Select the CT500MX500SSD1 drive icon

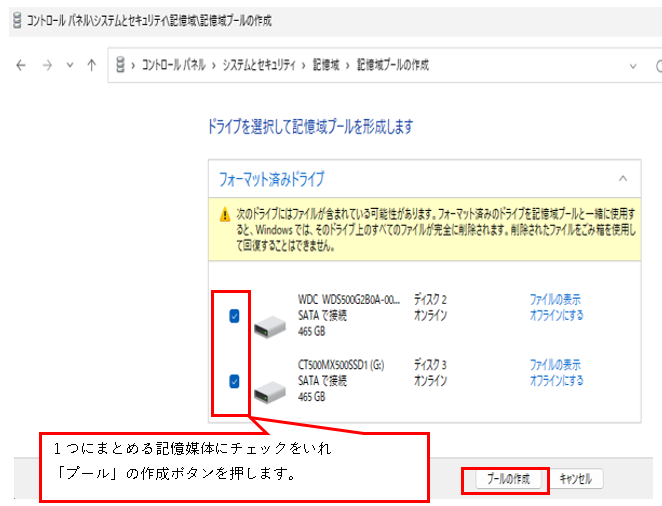(269, 388)
